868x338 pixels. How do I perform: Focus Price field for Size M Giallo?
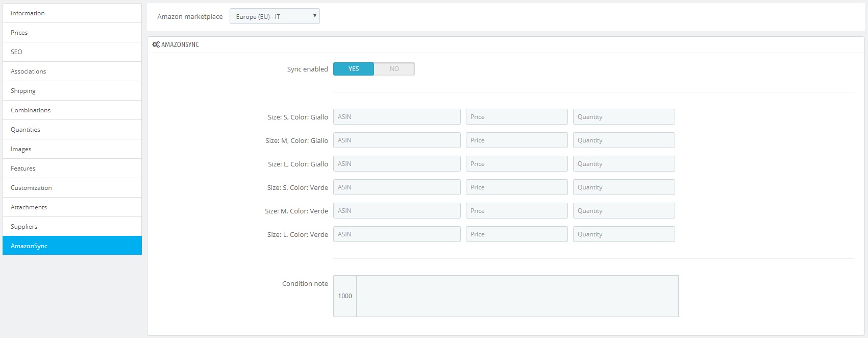point(517,140)
